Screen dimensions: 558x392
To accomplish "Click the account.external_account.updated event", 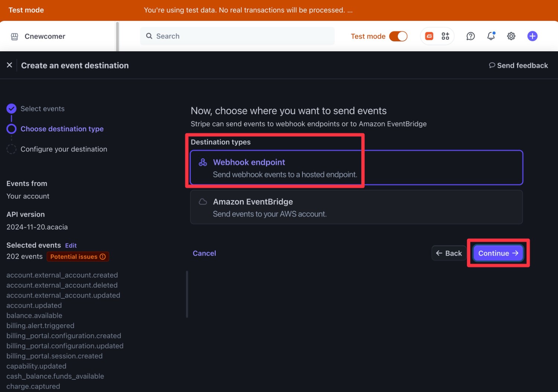I will [63, 295].
